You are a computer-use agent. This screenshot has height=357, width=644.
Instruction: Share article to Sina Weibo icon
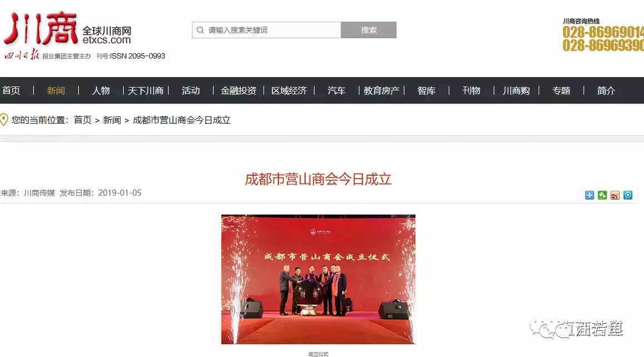point(615,195)
